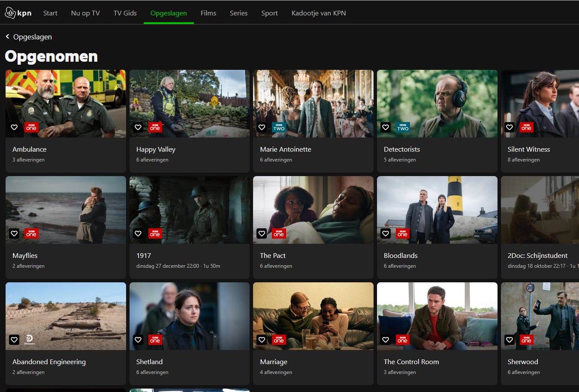
Task: Open Sherwood thumbnail image
Action: pos(540,316)
